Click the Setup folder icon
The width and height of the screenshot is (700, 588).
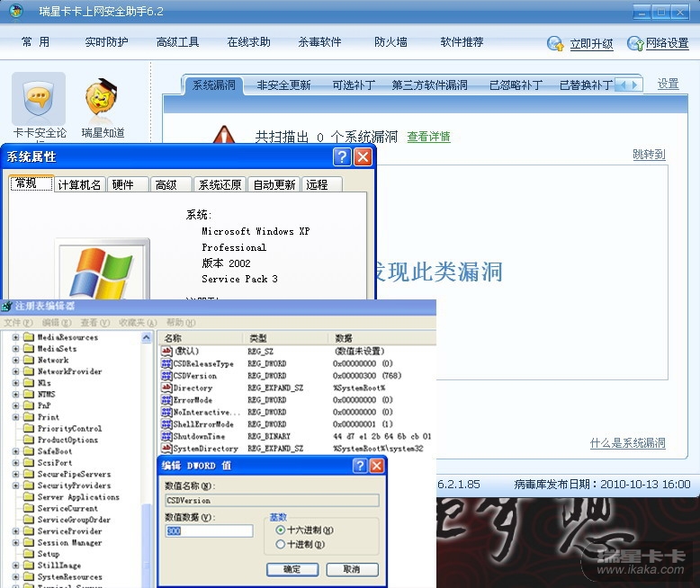tap(29, 554)
